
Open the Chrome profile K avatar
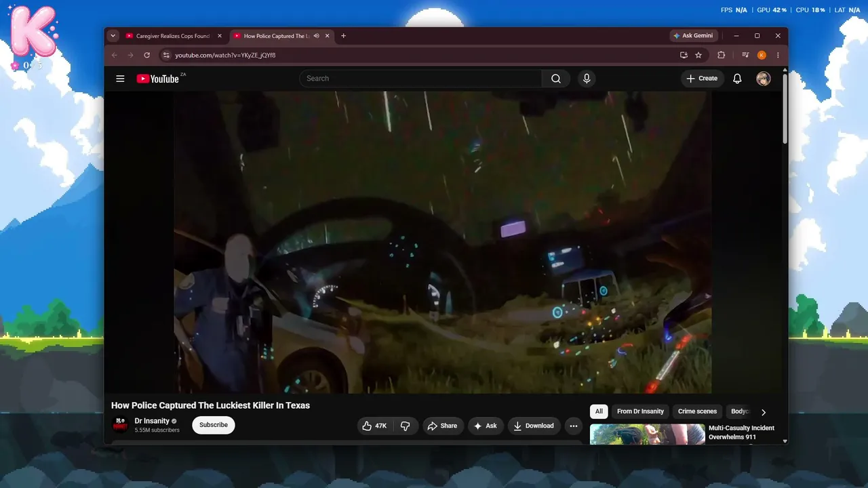[762, 55]
